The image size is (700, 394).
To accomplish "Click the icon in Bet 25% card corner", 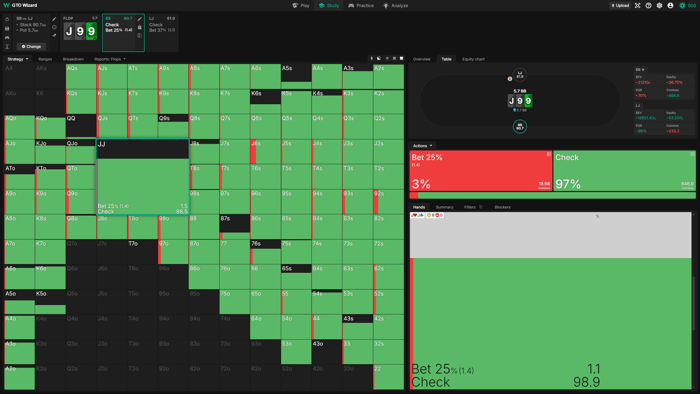I will point(549,154).
